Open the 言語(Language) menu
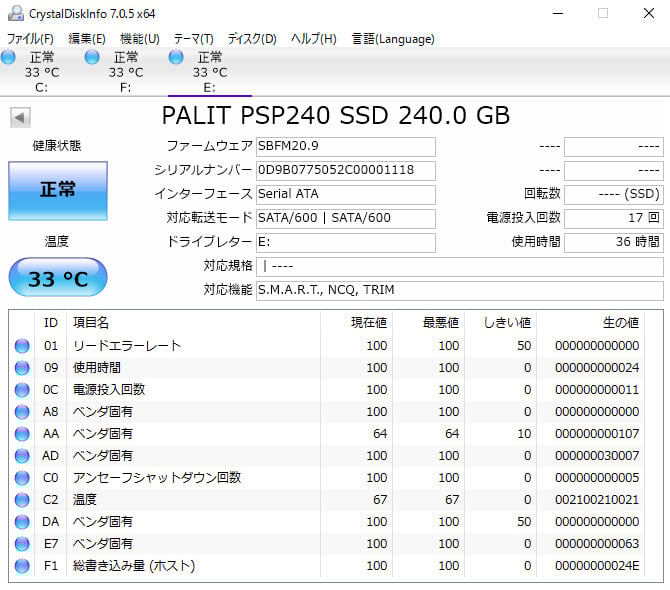 coord(393,39)
